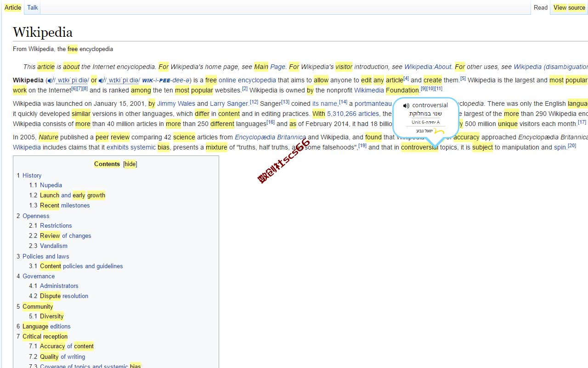The width and height of the screenshot is (588, 368).
Task: Click the 'its name' link
Action: tap(325, 103)
